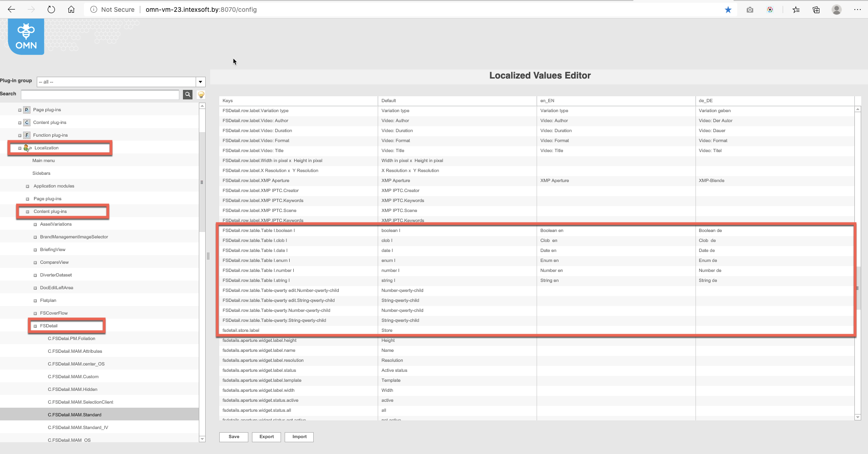Click the Page plug-ins 'P' icon

(x=26, y=109)
